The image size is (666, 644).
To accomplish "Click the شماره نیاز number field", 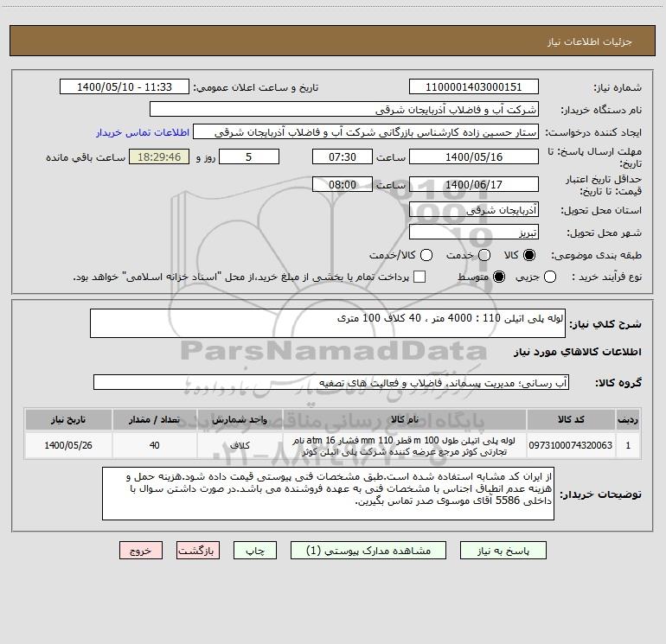I will 474,87.
